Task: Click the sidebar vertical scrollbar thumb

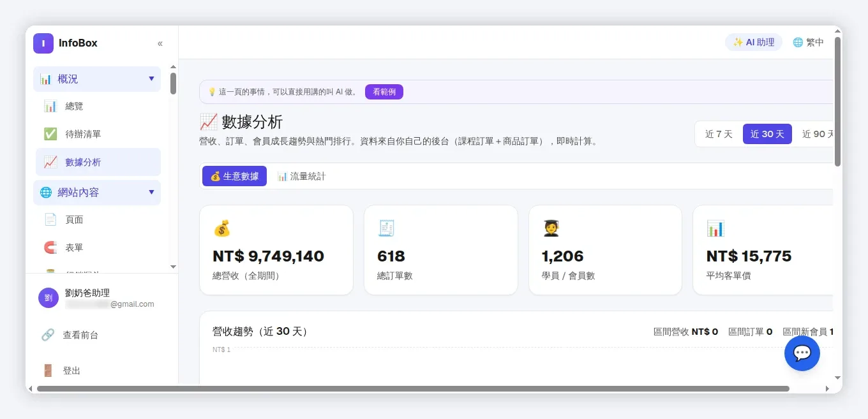Action: [173, 84]
